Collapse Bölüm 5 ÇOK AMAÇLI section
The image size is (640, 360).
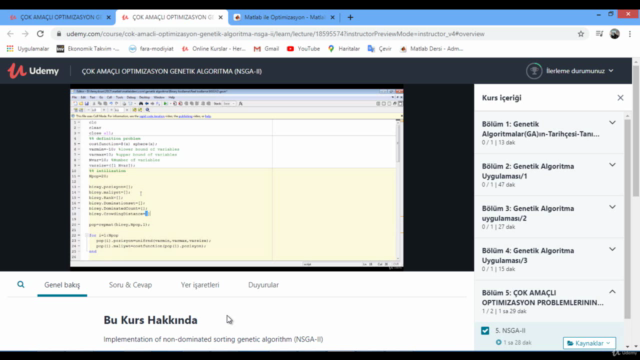click(612, 292)
